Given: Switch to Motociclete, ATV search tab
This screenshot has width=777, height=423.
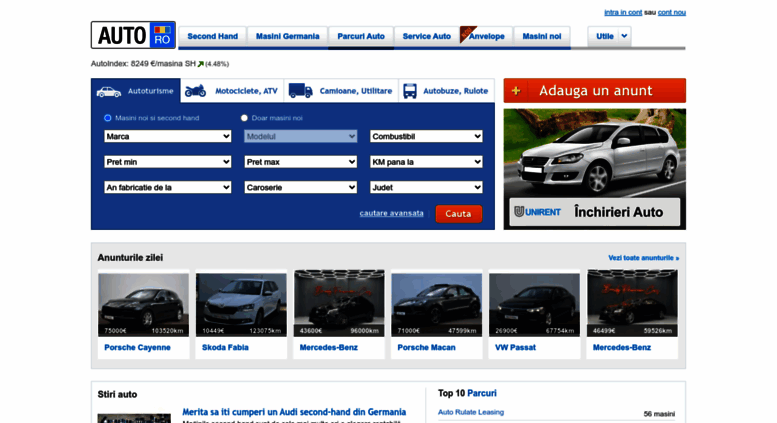Looking at the screenshot, I should click(232, 91).
